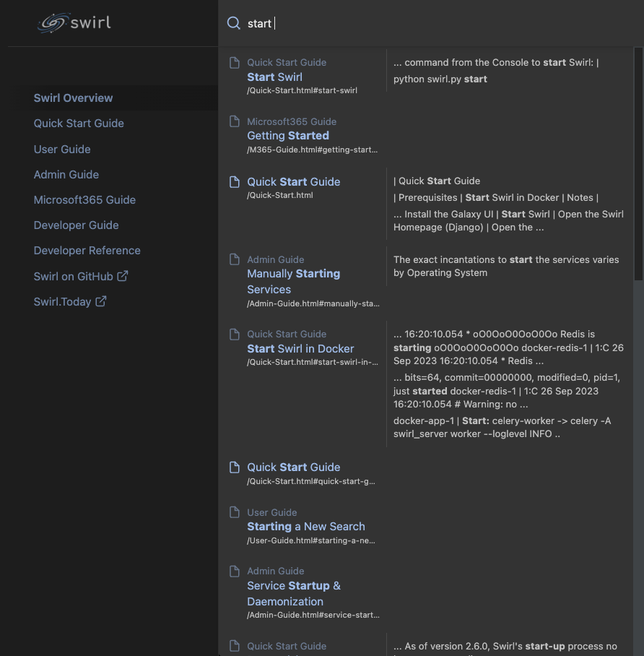The width and height of the screenshot is (644, 656).
Task: Open the 'Starting a New Search' result
Action: pyautogui.click(x=305, y=527)
